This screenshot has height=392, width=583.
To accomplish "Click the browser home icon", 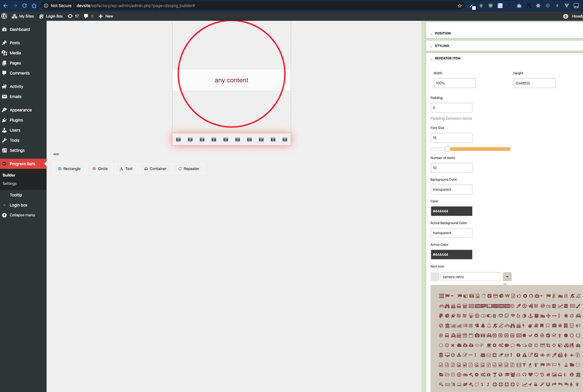I will (34, 6).
